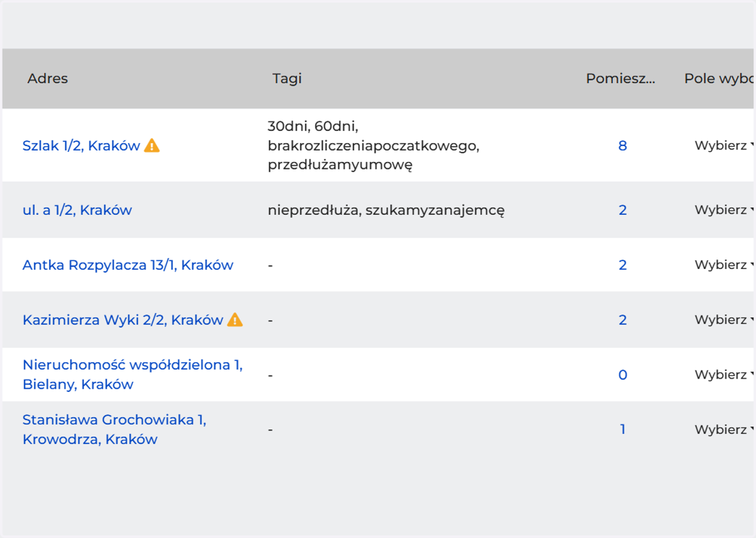
Task: Click room count 2 for Kazimierza Wyki 2/2
Action: pos(622,319)
